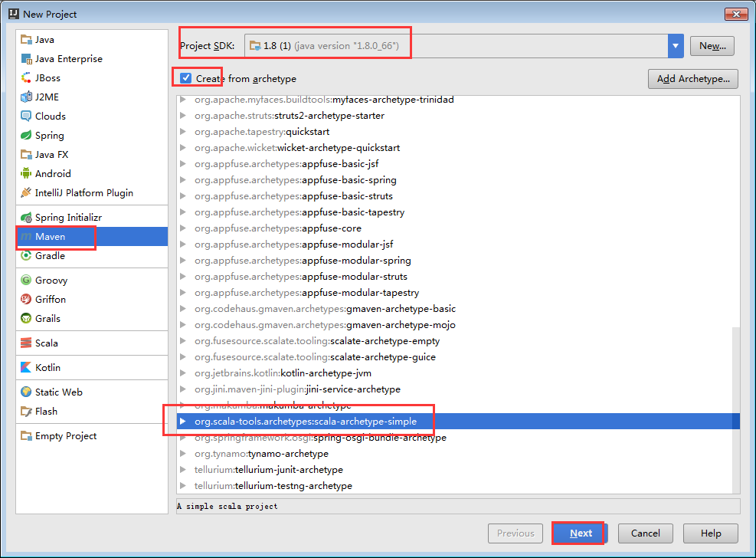Select the appfuse-modular-struts archetype row
The height and width of the screenshot is (558, 756).
(x=458, y=277)
